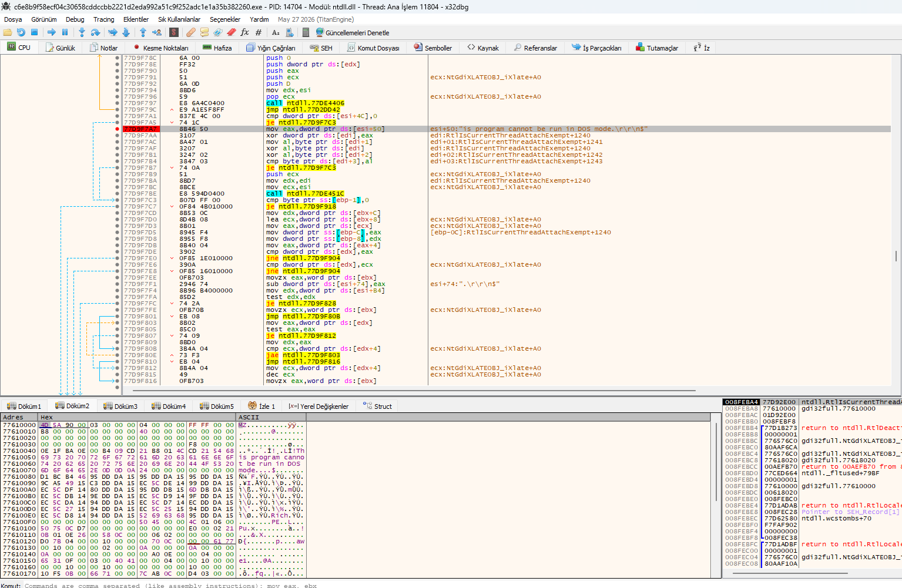Open the Tutamaçlar tab
The width and height of the screenshot is (902, 588).
click(657, 48)
